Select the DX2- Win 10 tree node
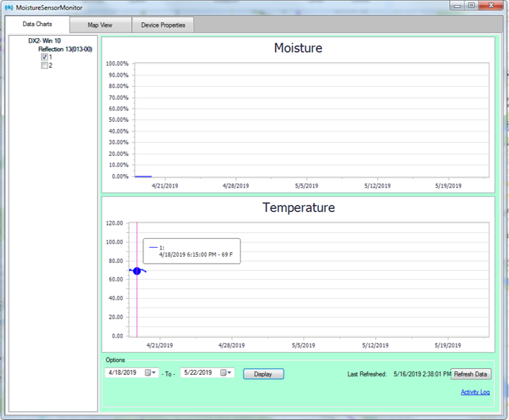 [45, 41]
